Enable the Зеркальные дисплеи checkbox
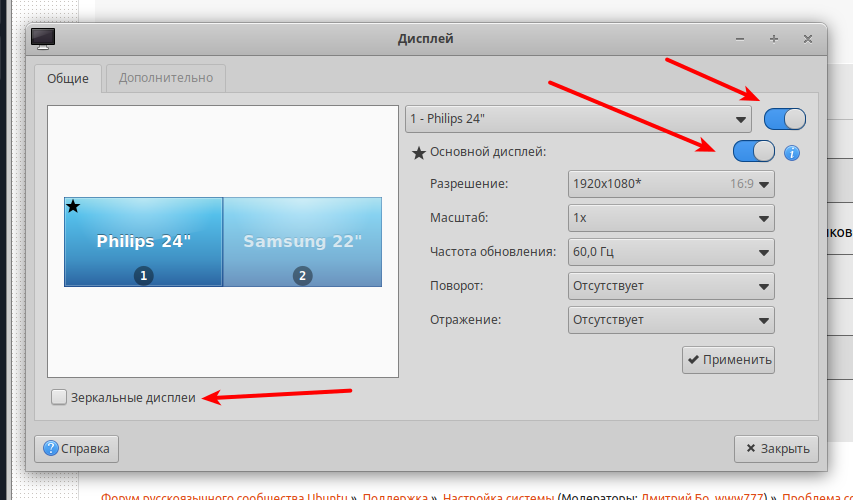The height and width of the screenshot is (500, 853). click(59, 397)
